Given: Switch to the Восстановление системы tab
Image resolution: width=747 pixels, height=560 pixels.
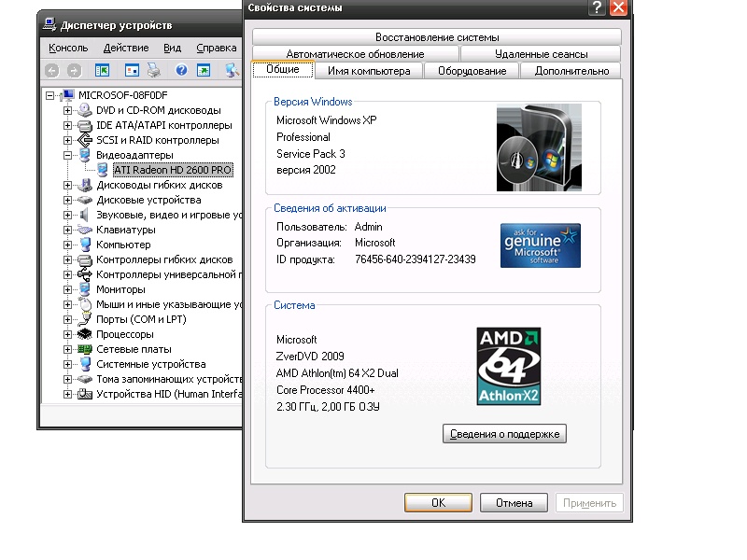Looking at the screenshot, I should pos(437,37).
